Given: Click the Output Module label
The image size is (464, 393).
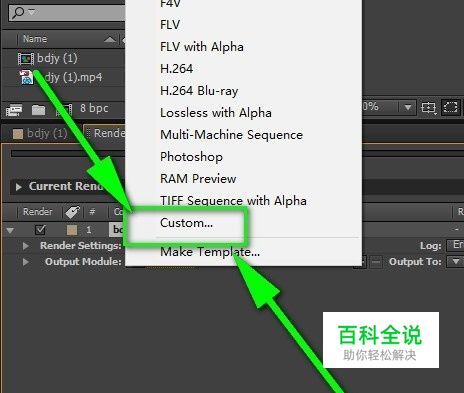Looking at the screenshot, I should click(83, 262).
